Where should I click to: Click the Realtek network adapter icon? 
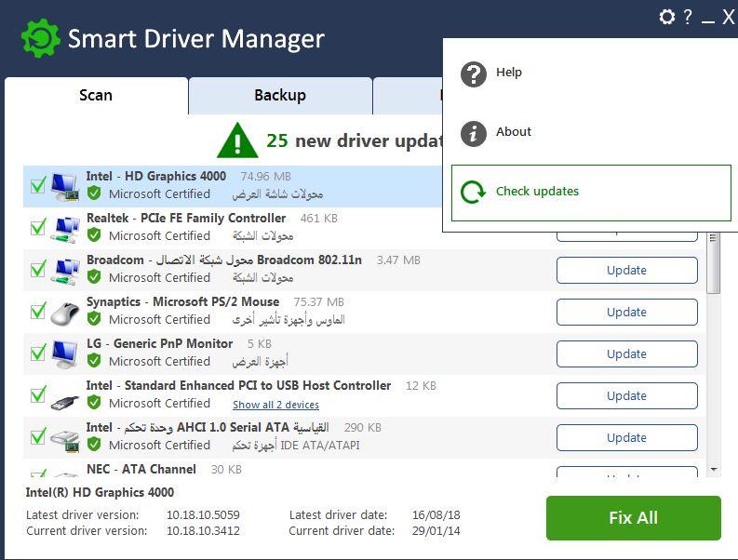[65, 229]
